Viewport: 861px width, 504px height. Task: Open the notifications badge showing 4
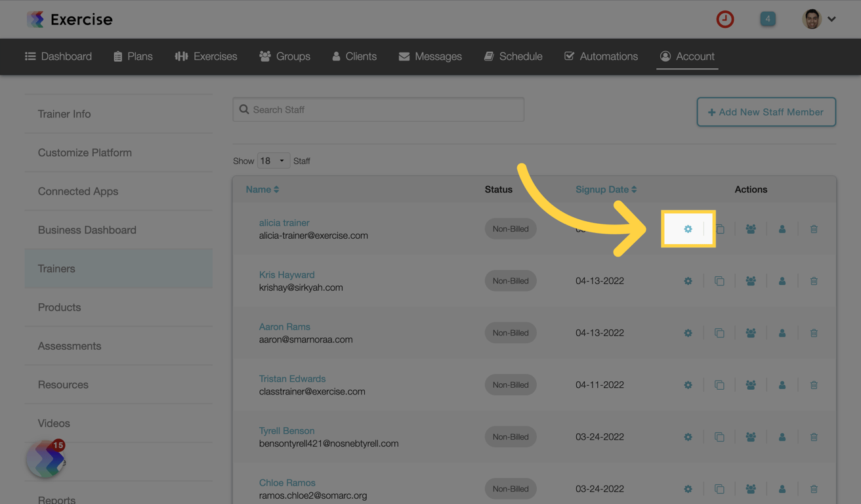click(768, 19)
